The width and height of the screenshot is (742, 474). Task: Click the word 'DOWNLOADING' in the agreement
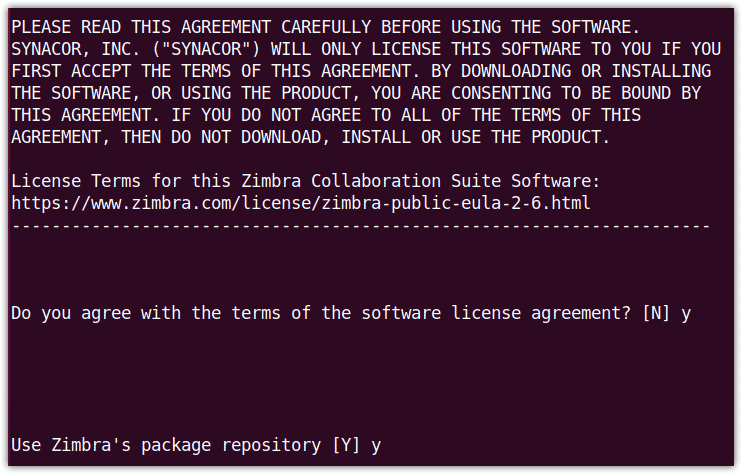click(x=516, y=71)
